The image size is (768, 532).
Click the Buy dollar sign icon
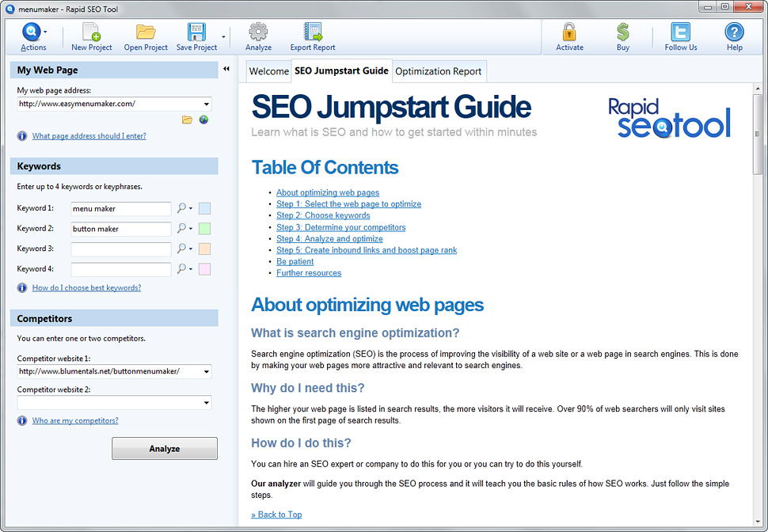(x=623, y=32)
